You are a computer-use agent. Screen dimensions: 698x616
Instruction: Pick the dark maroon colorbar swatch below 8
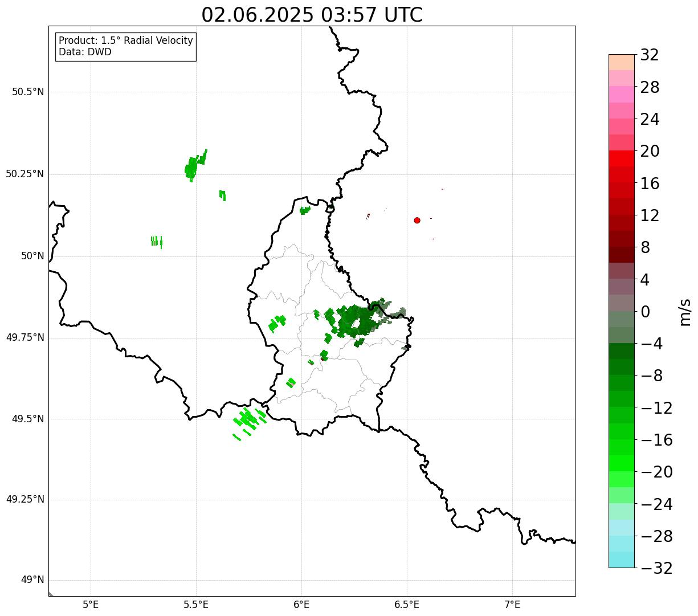[621, 255]
